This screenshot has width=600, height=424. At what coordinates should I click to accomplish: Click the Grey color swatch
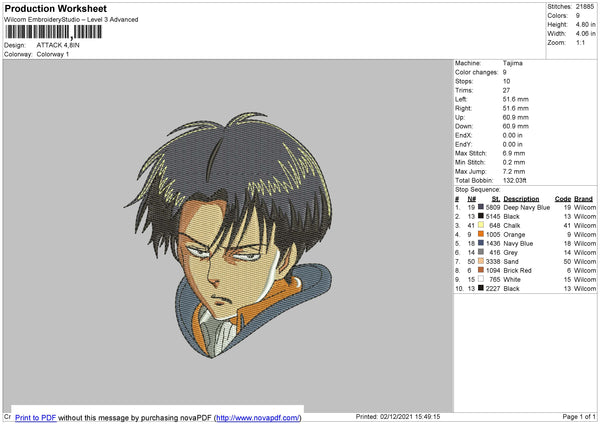[481, 252]
